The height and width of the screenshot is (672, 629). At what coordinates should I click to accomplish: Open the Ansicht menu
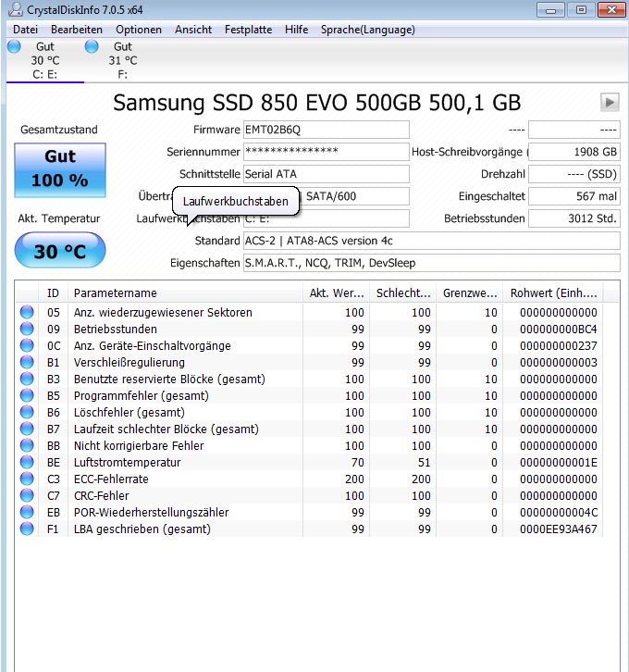pos(193,30)
